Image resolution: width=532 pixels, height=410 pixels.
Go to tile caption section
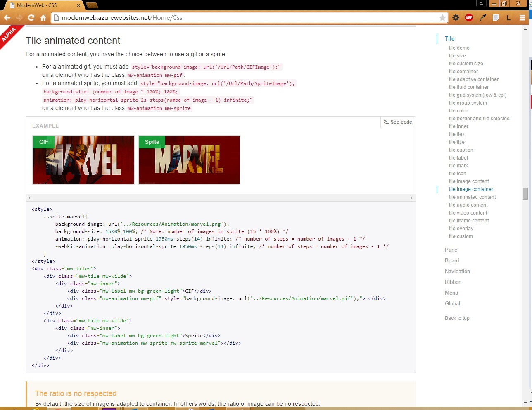click(461, 150)
